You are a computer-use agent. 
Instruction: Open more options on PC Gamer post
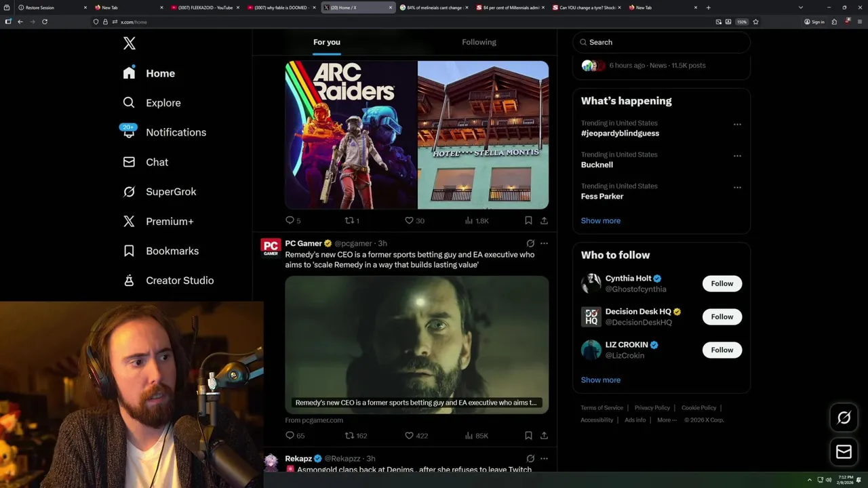tap(544, 243)
